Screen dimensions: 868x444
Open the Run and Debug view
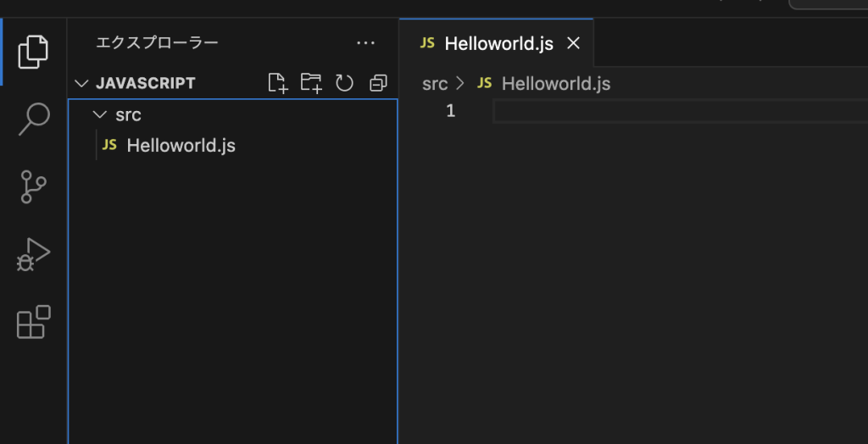click(34, 254)
